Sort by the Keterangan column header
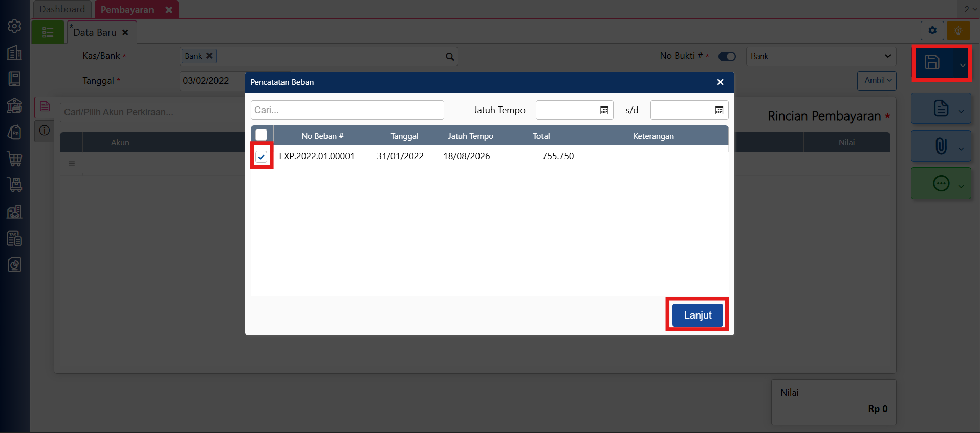This screenshot has width=980, height=433. [x=654, y=136]
